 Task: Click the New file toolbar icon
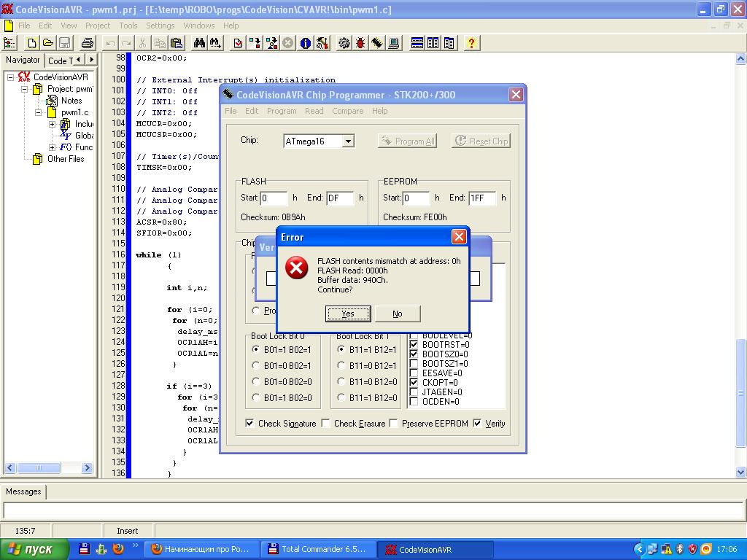(32, 43)
